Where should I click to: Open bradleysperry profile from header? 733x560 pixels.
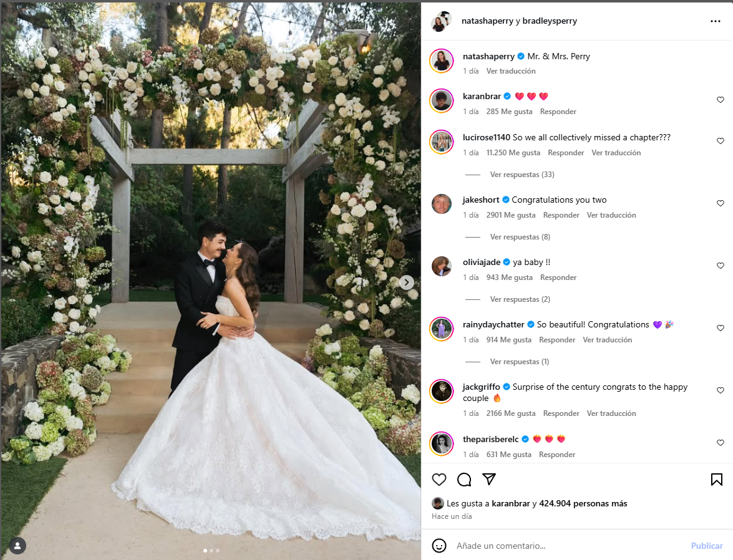click(x=550, y=21)
